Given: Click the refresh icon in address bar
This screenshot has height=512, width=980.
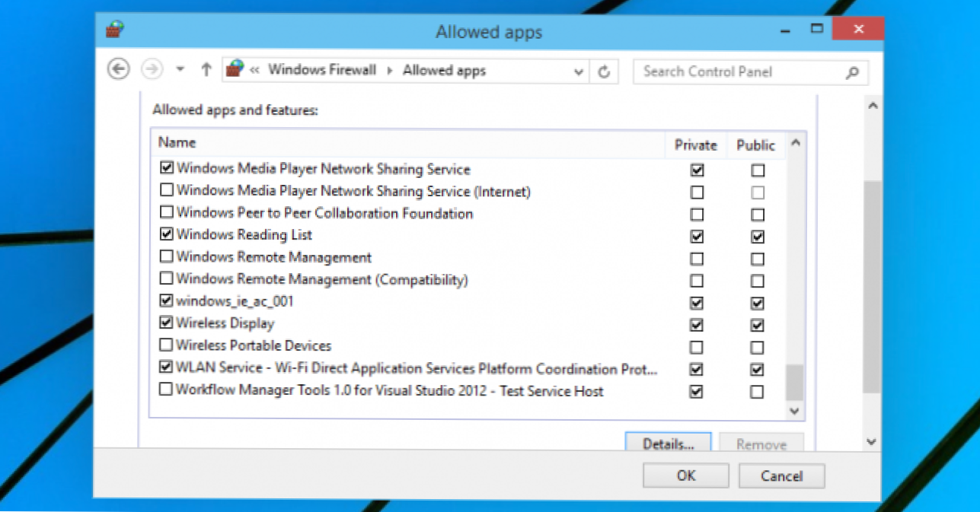Looking at the screenshot, I should coord(604,70).
